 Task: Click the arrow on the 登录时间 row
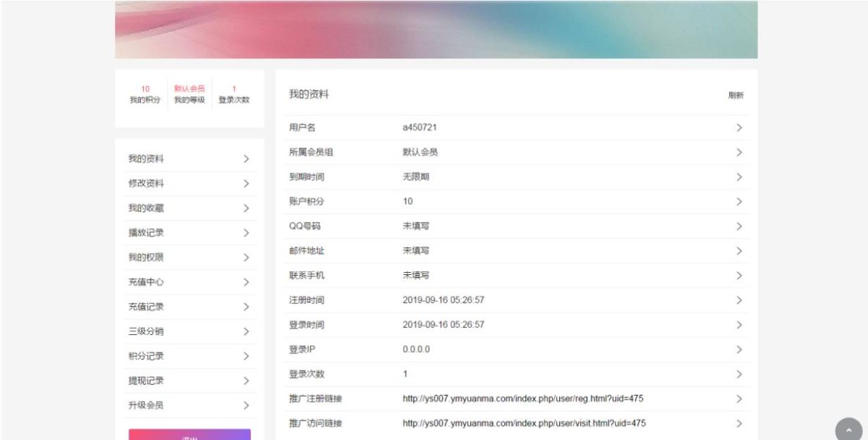tap(739, 324)
